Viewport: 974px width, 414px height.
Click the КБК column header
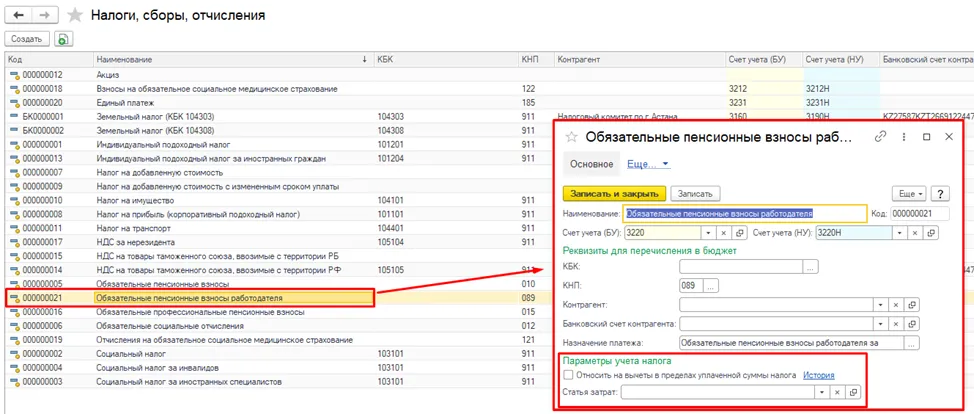pos(445,59)
